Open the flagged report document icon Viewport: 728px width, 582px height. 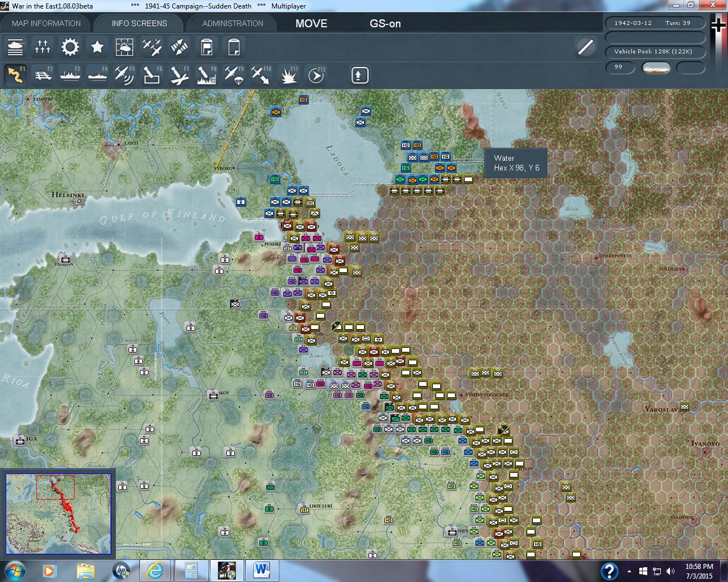click(x=206, y=47)
